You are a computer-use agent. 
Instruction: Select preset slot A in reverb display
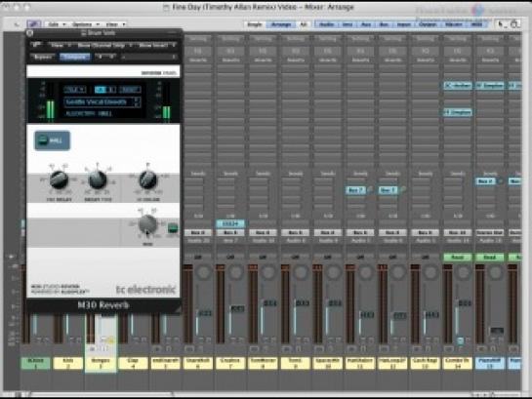[x=101, y=90]
